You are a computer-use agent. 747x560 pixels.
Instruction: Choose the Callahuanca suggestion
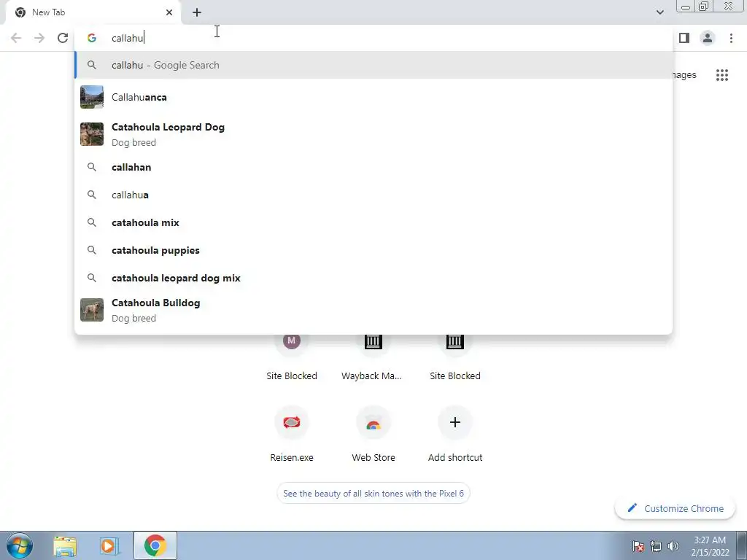point(373,97)
